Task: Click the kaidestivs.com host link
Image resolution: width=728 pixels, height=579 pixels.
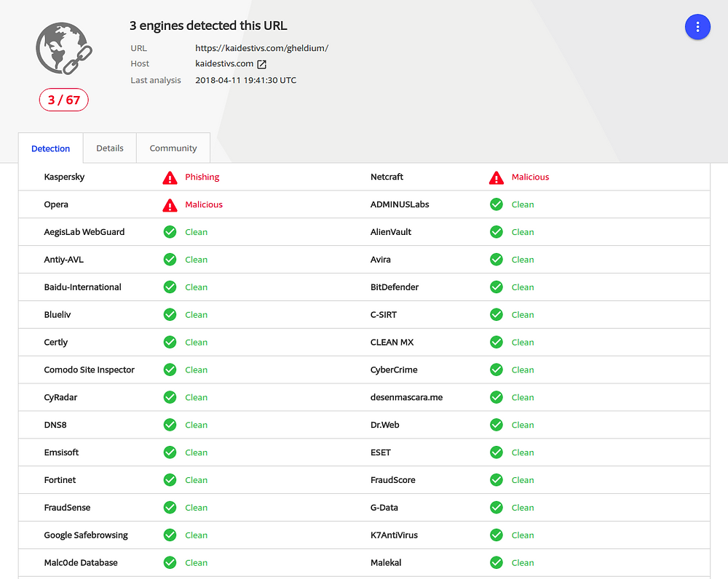Action: click(224, 63)
